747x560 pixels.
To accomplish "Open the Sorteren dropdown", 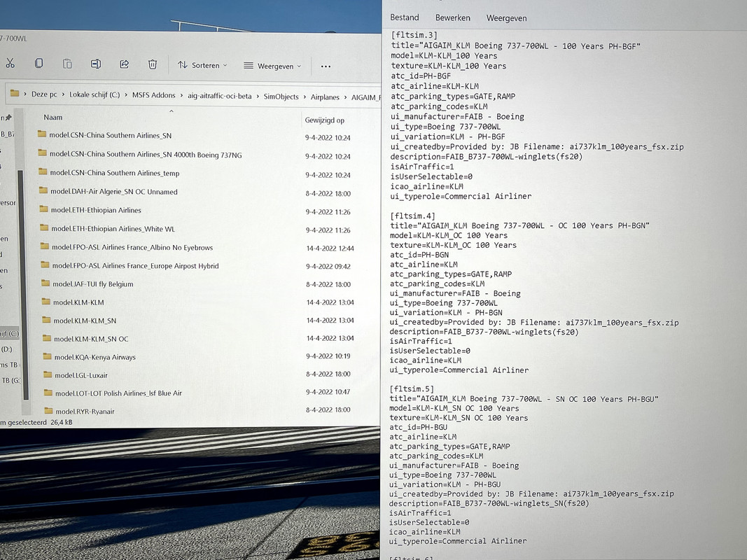I will [x=202, y=65].
